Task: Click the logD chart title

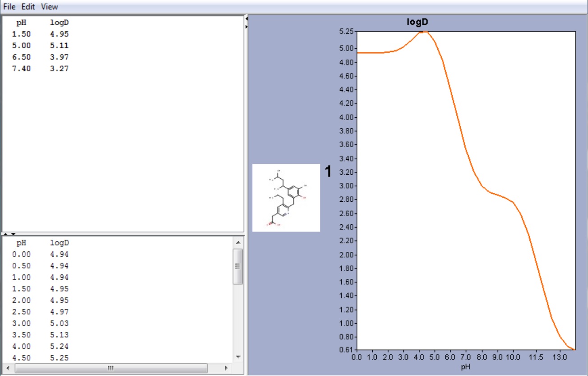Action: click(x=417, y=23)
